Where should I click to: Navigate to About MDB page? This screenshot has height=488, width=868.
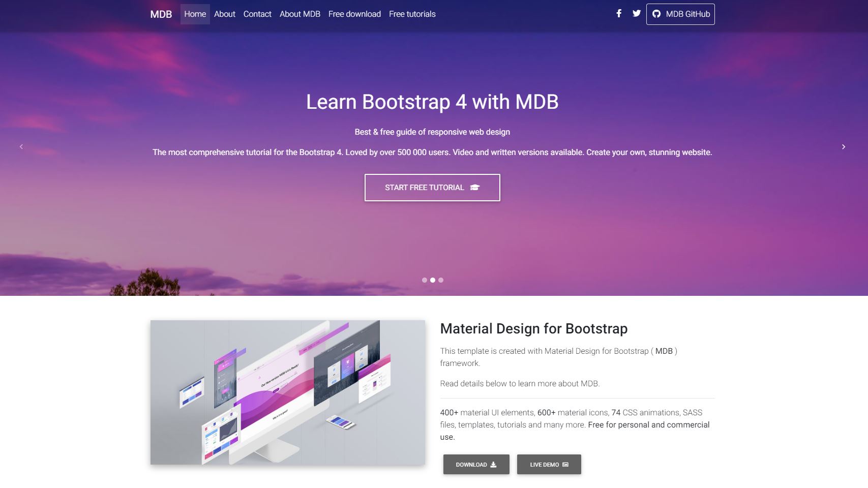tap(299, 14)
